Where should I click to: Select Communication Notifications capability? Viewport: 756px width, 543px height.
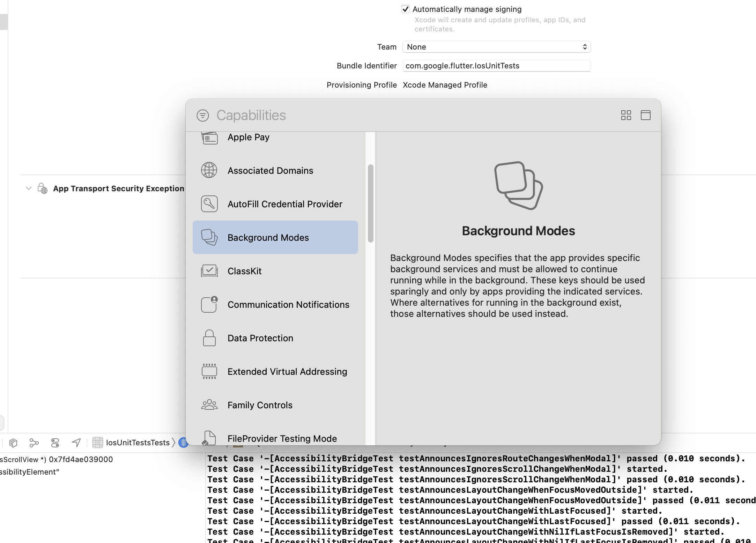coord(288,305)
